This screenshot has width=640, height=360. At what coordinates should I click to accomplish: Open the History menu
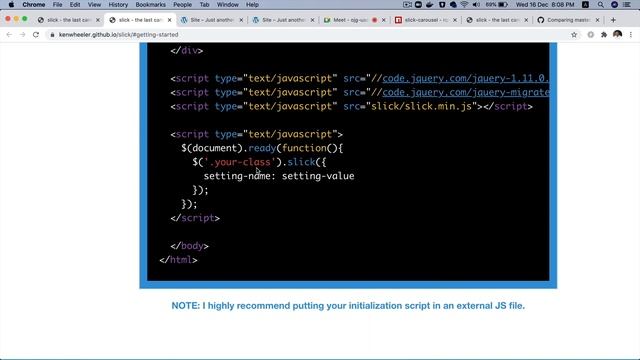[x=118, y=4]
